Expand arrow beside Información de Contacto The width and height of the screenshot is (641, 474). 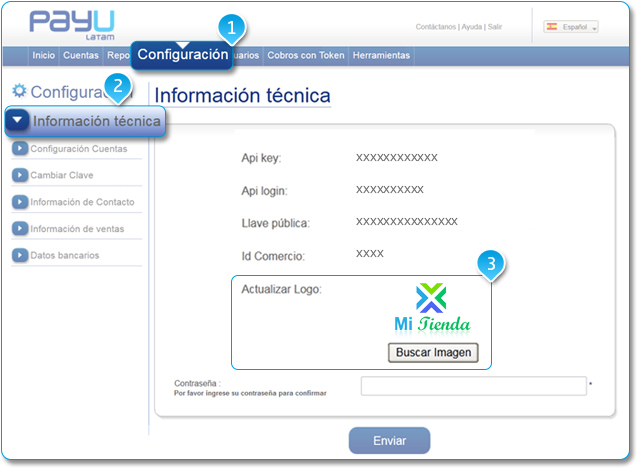[x=20, y=202]
